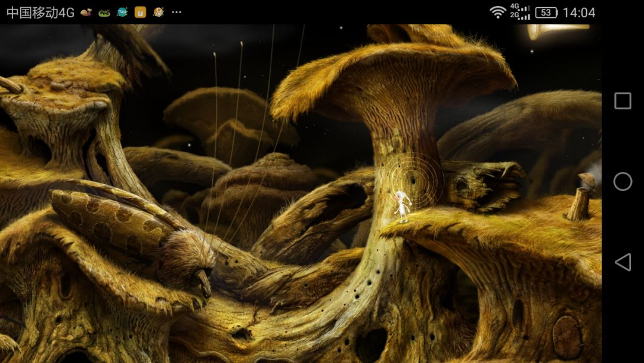Tap the carrier label 中国移动4G

41,13
